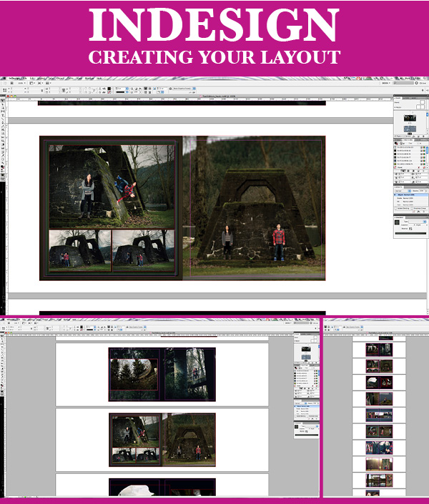Select the highlighted spread thumbnail in top Pages panel

click(x=410, y=129)
